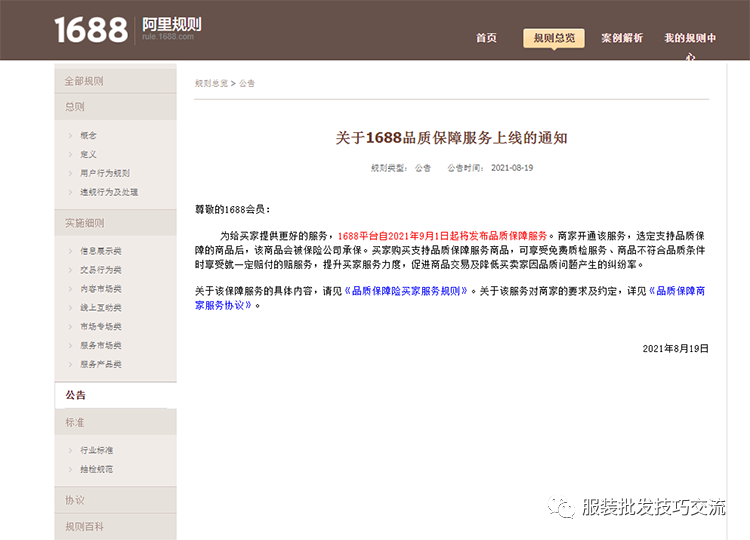Open the 案例解析 navigation tab
Image resolution: width=750 pixels, height=540 pixels.
(621, 38)
